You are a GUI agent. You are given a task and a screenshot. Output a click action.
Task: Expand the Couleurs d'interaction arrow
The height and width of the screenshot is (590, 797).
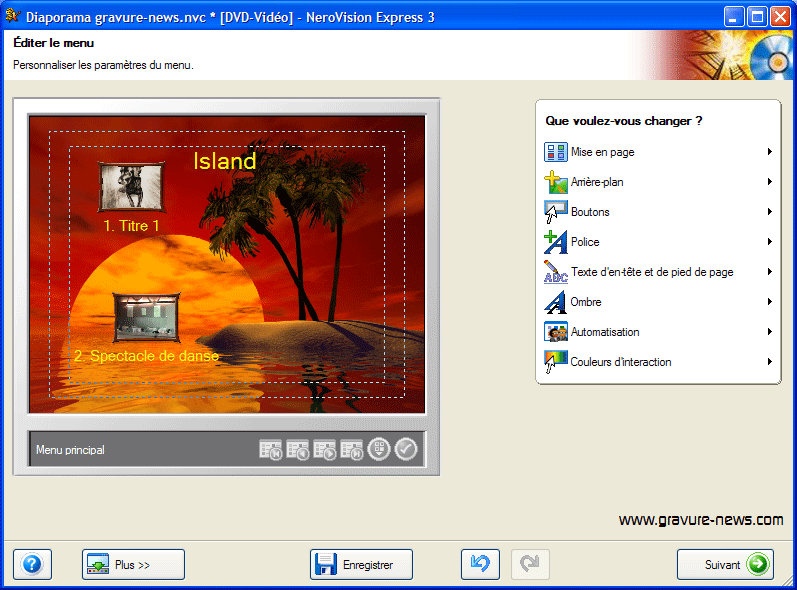[770, 361]
